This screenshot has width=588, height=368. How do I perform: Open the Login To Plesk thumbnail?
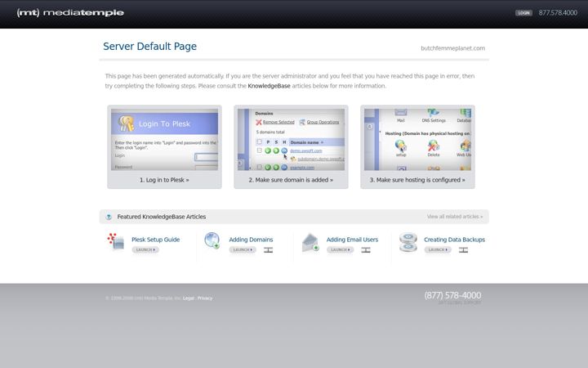point(165,140)
